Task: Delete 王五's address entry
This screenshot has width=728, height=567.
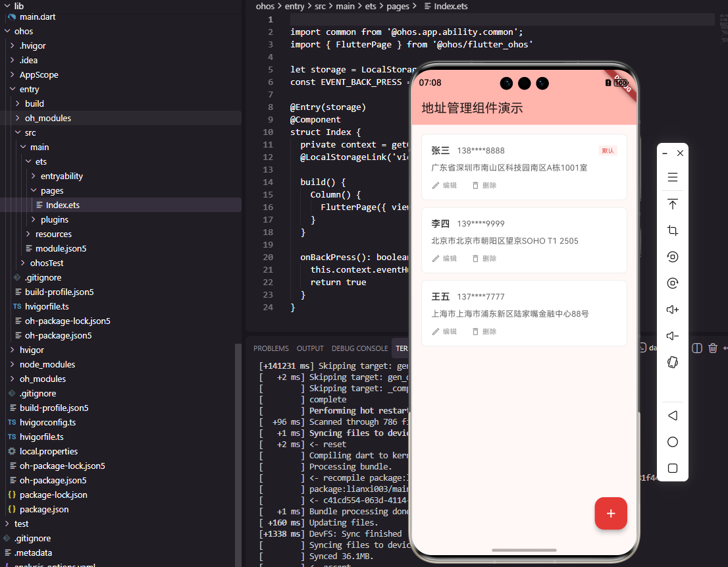Action: click(484, 331)
